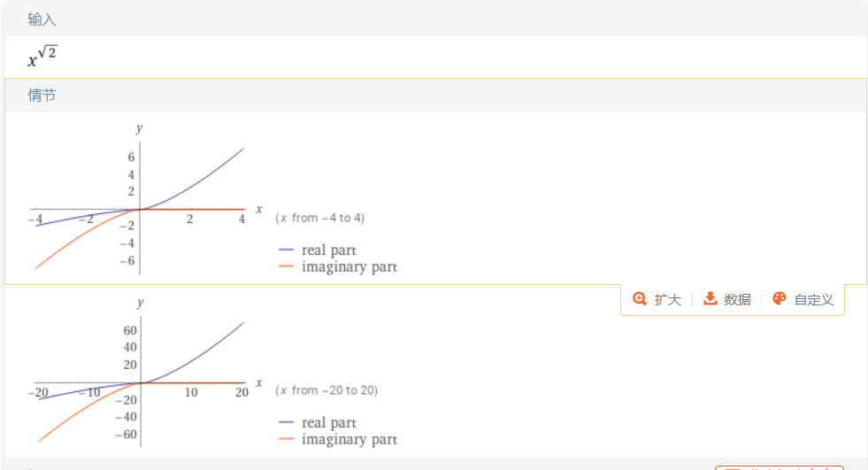This screenshot has height=470, width=868.
Task: Click the 扩大 text label
Action: 668,299
